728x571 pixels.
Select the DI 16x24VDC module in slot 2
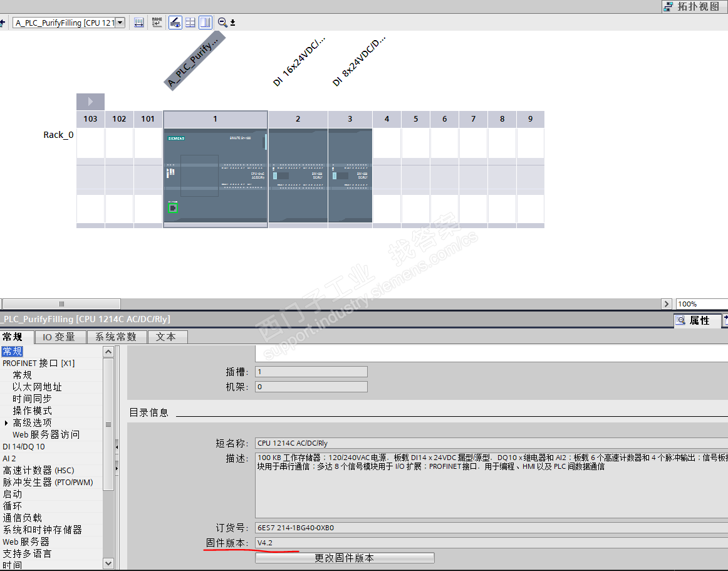pyautogui.click(x=298, y=175)
